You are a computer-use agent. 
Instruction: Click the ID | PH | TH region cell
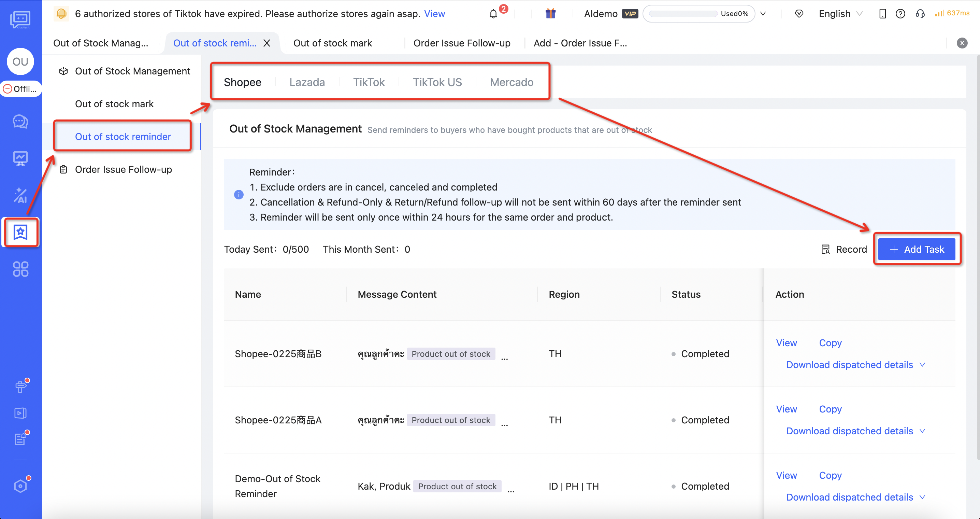pyautogui.click(x=573, y=486)
